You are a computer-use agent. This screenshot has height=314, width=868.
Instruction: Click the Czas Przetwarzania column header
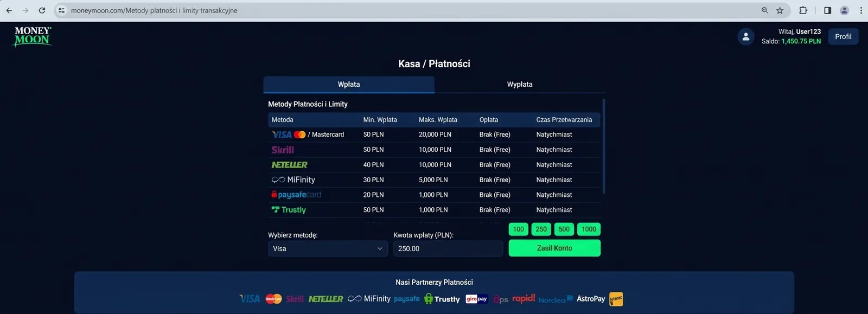564,120
